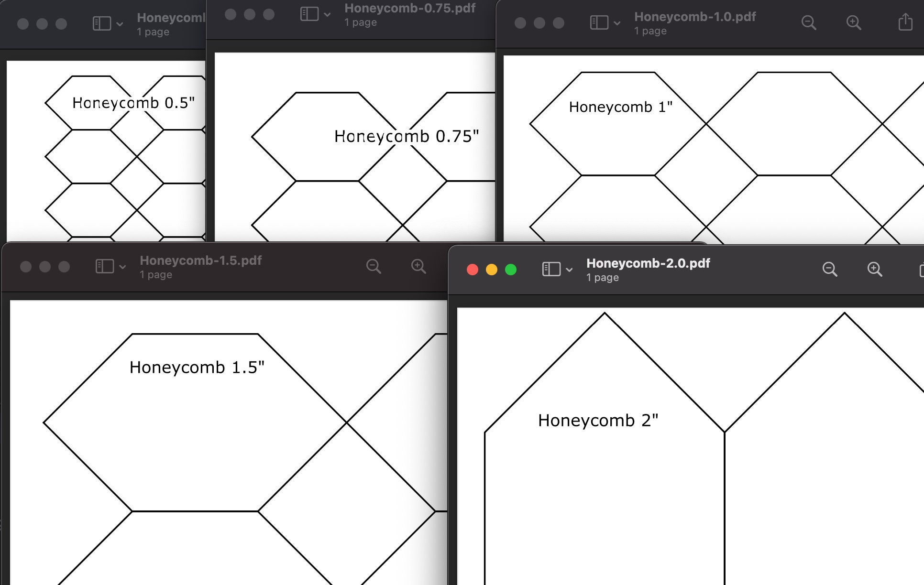The width and height of the screenshot is (924, 585).
Task: Toggle sidebar view in Honeycomb-2.0.pdf window
Action: click(552, 269)
